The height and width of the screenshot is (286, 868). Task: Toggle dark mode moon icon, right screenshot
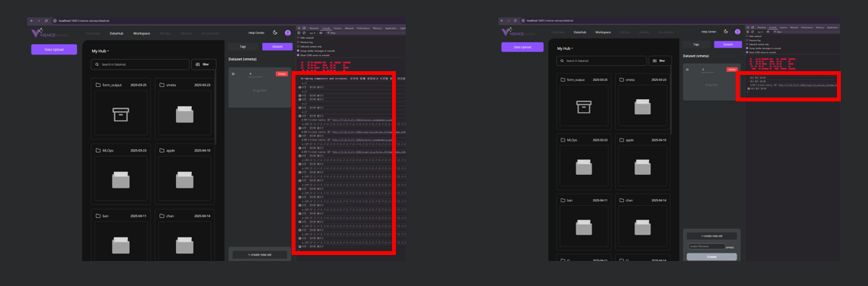(x=726, y=32)
